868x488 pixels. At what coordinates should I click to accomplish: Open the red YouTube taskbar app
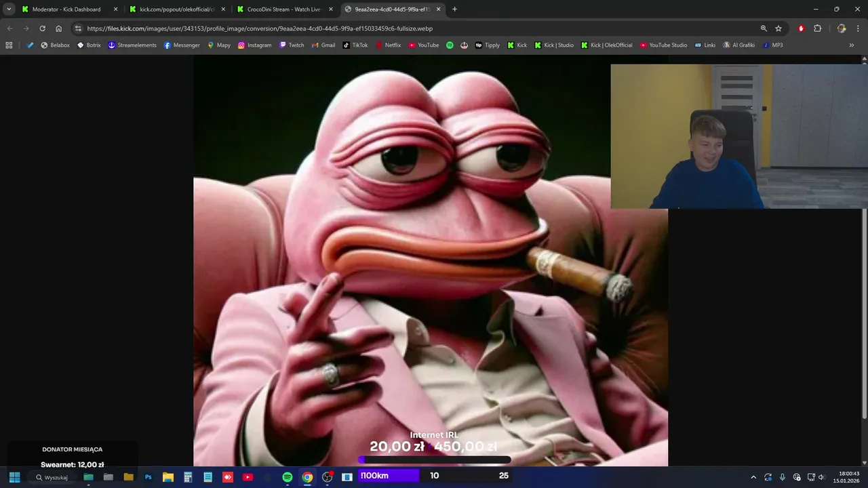pos(248,476)
